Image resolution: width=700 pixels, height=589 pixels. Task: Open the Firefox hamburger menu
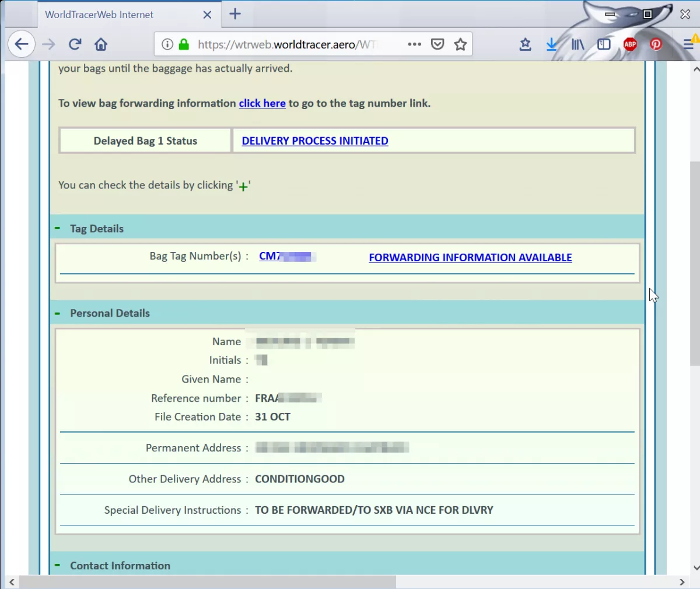(688, 44)
